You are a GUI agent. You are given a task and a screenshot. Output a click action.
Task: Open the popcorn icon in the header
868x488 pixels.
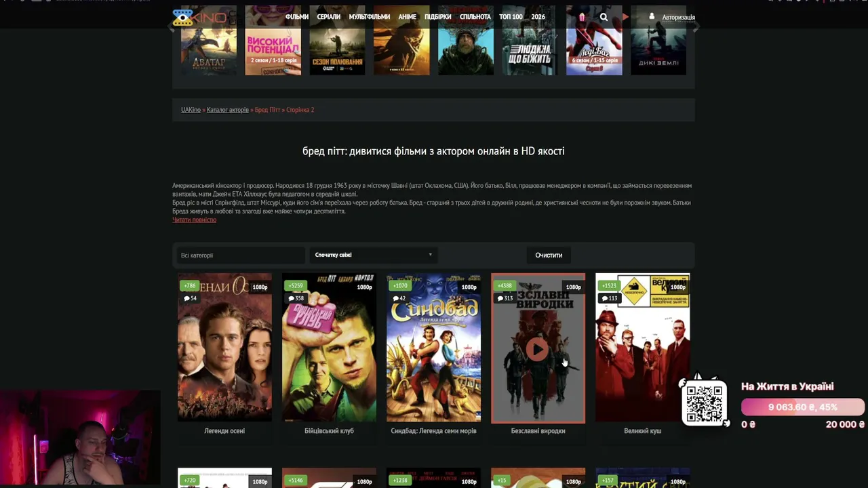[581, 17]
